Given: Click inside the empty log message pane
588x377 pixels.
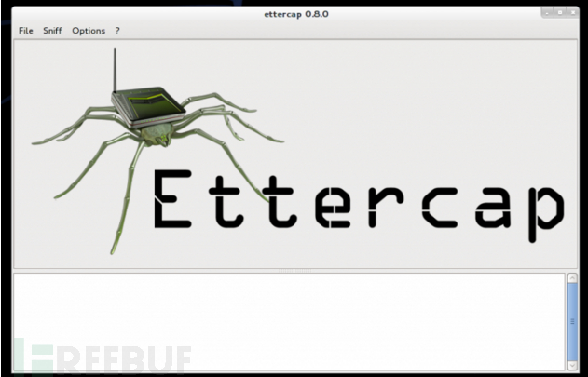Looking at the screenshot, I should point(289,321).
